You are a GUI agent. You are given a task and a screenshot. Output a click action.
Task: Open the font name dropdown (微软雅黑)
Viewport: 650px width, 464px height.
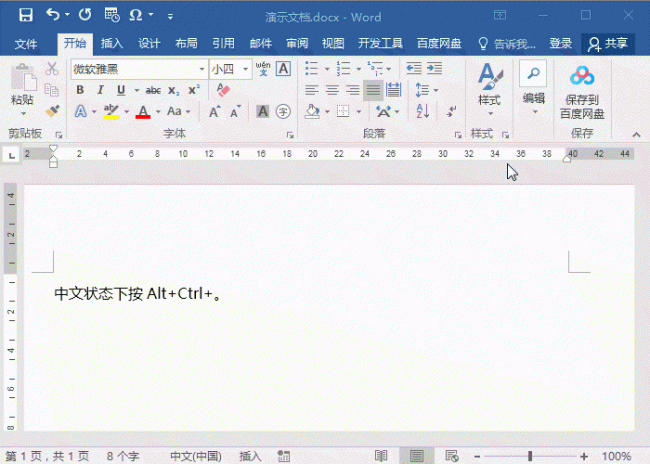click(x=202, y=69)
